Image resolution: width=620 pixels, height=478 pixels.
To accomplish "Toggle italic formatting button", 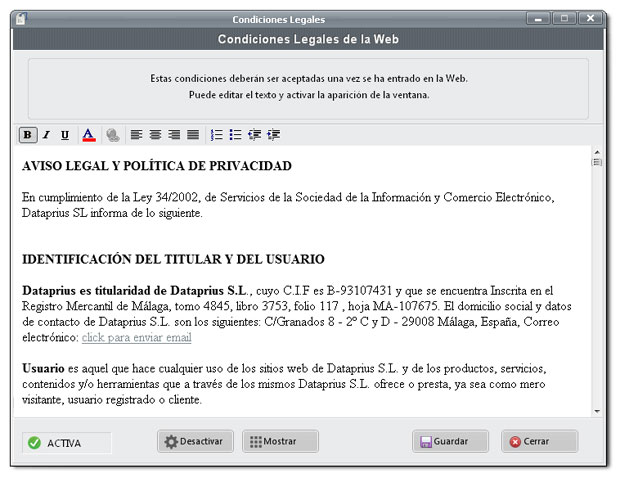I will pos(47,135).
